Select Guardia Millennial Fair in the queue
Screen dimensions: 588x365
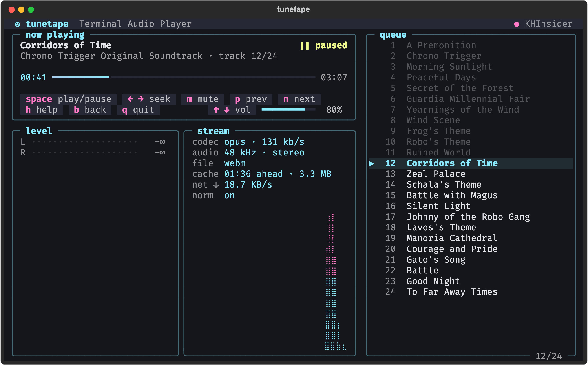(x=471, y=99)
